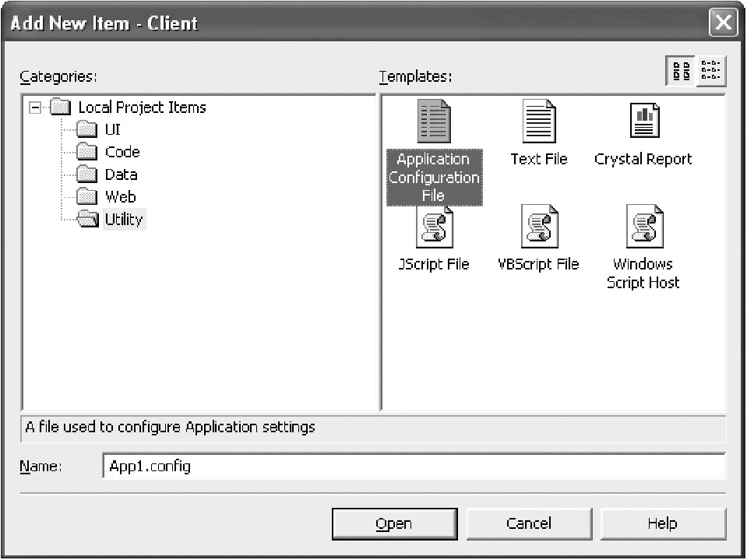Select the Code category folder
747x560 pixels.
tap(122, 153)
